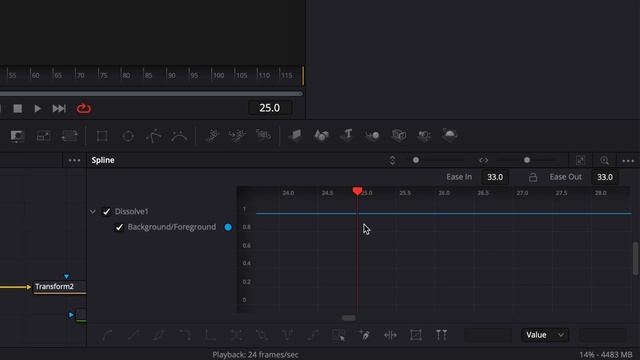640x360 pixels.
Task: Add a Transform node from toolbar
Action: point(69,136)
